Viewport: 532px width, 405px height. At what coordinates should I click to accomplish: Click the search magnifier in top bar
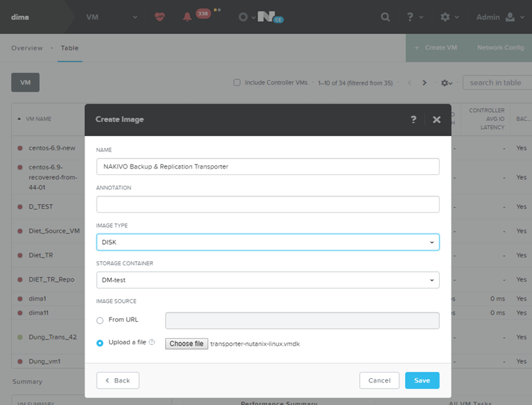[385, 17]
